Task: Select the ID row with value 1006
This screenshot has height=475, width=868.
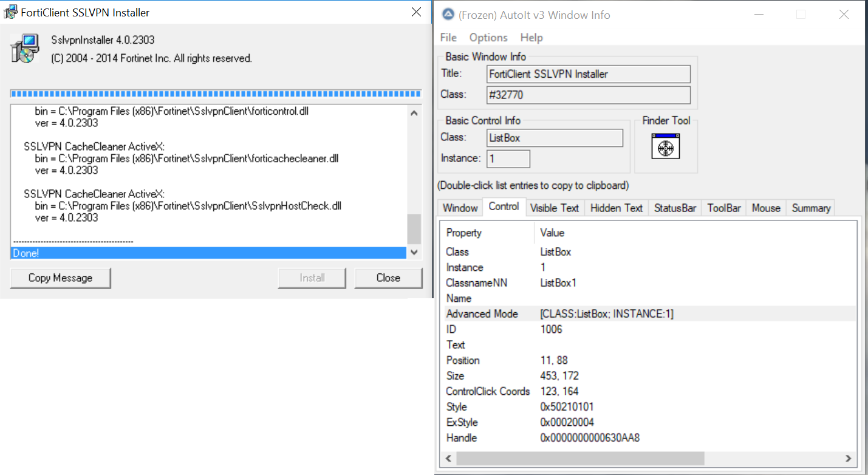Action: click(x=649, y=329)
